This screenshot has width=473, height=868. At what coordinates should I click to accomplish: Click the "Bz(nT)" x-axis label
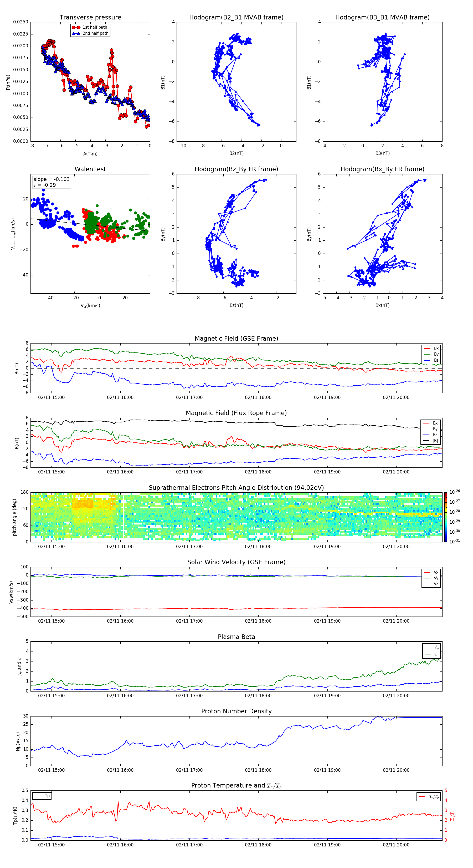[236, 305]
